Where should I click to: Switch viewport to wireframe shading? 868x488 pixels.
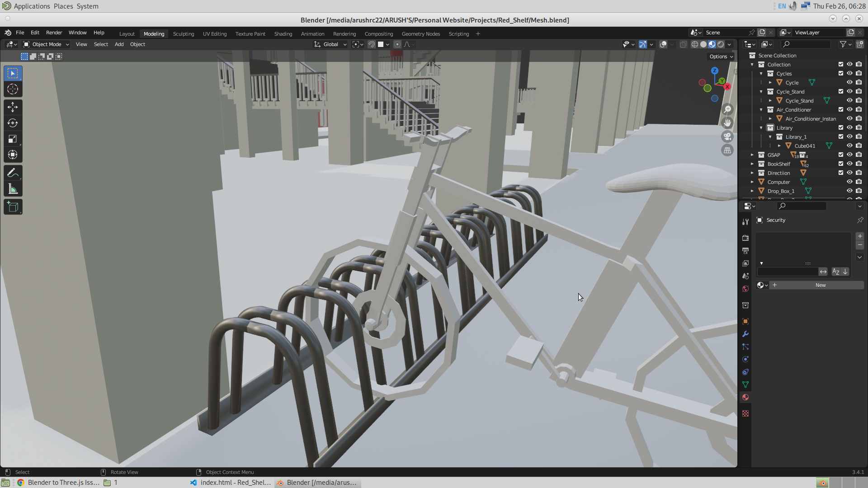pyautogui.click(x=694, y=44)
